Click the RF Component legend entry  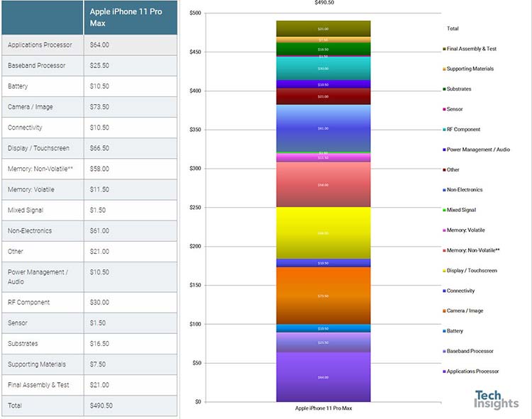pos(462,130)
